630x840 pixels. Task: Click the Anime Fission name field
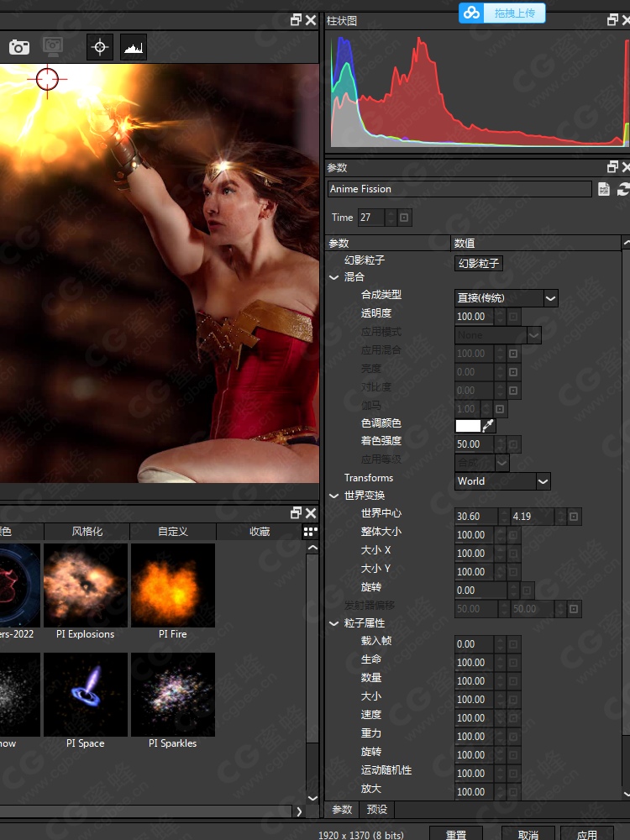pos(459,189)
